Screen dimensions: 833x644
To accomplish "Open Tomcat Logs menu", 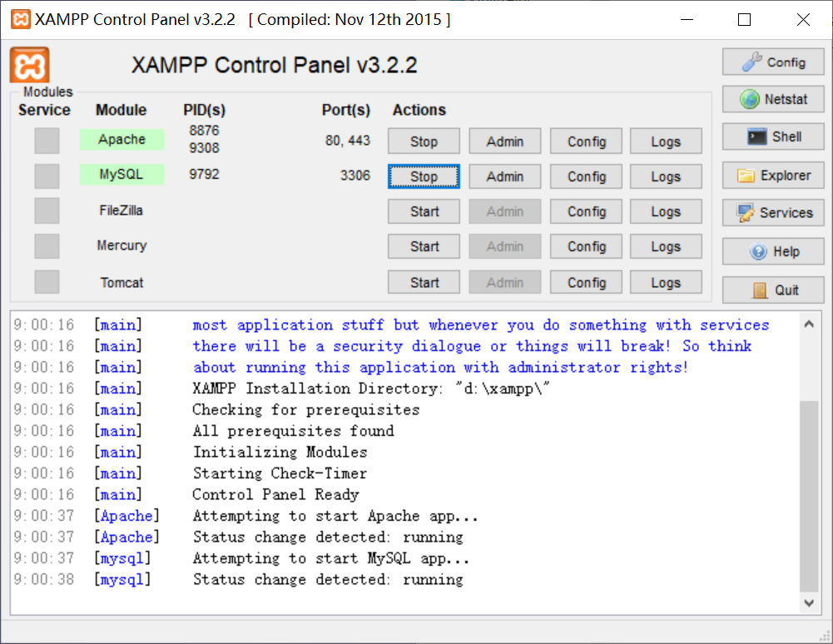I will 667,282.
